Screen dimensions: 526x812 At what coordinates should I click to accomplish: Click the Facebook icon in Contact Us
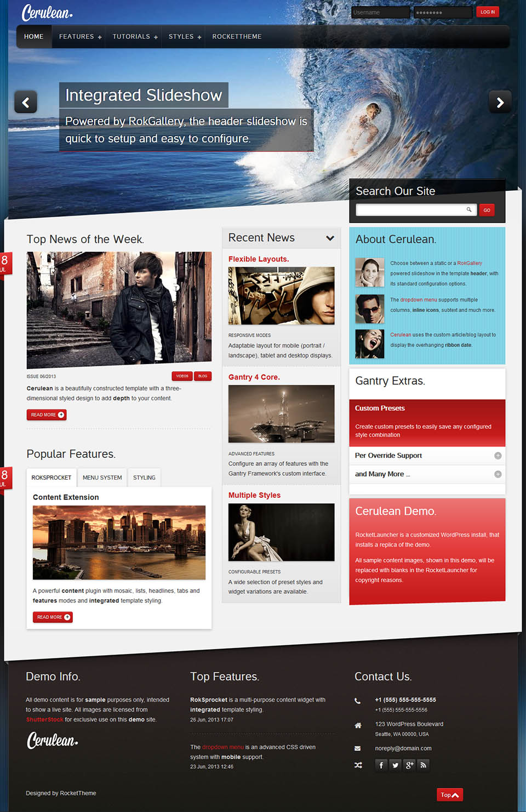click(x=381, y=765)
